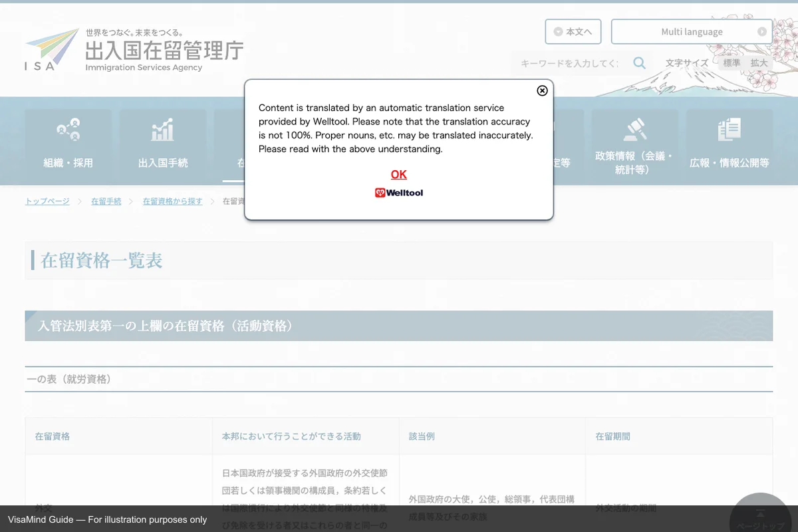Click the 広報・情報公開等 documents icon
The image size is (798, 532).
point(729,130)
